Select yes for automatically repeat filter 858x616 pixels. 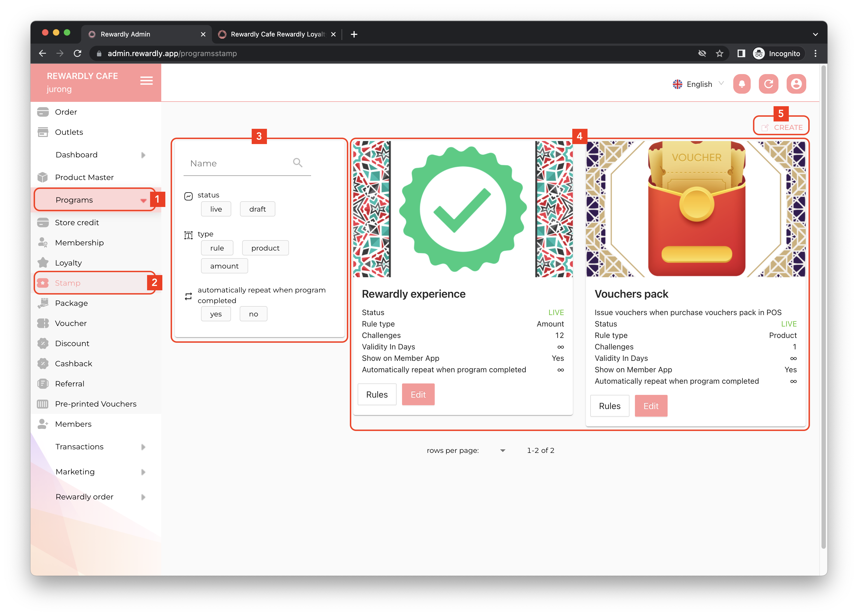216,314
